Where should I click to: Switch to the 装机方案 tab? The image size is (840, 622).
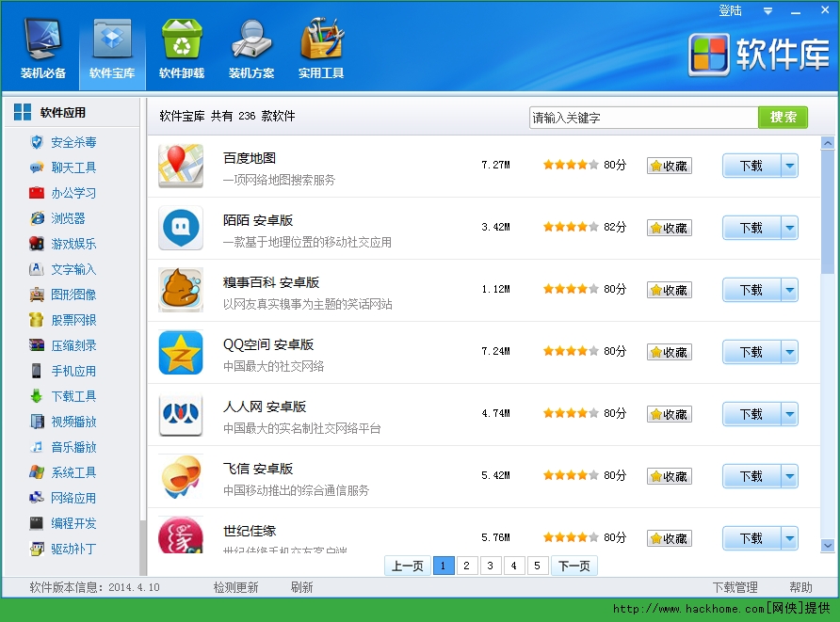(x=250, y=42)
